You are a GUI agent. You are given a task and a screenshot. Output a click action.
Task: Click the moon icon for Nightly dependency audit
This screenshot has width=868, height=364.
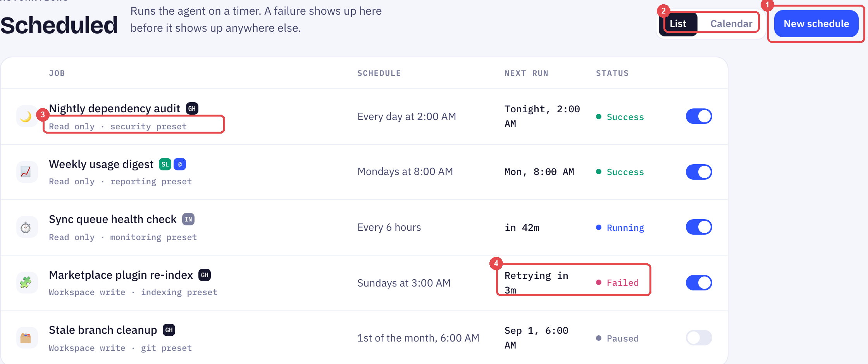26,116
